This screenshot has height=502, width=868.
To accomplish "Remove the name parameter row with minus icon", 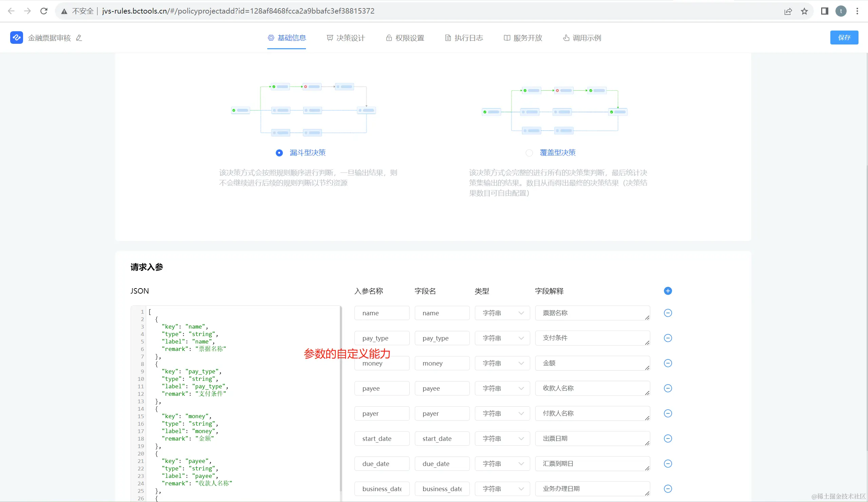I will [668, 313].
